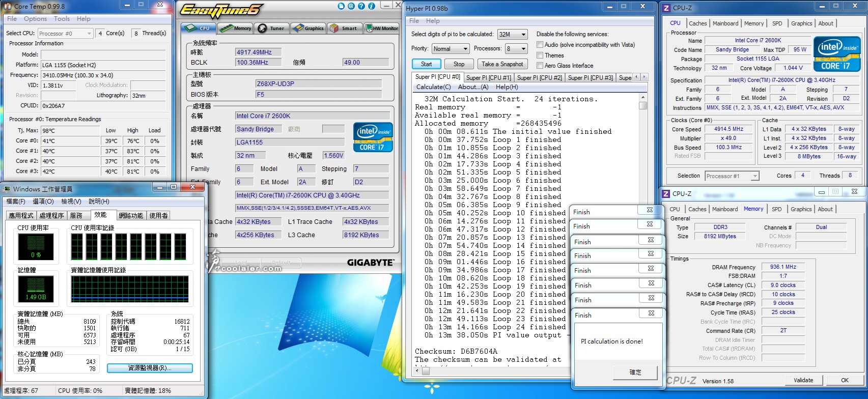This screenshot has width=868, height=399.
Task: Click the CPU-Z OK button
Action: click(x=845, y=380)
